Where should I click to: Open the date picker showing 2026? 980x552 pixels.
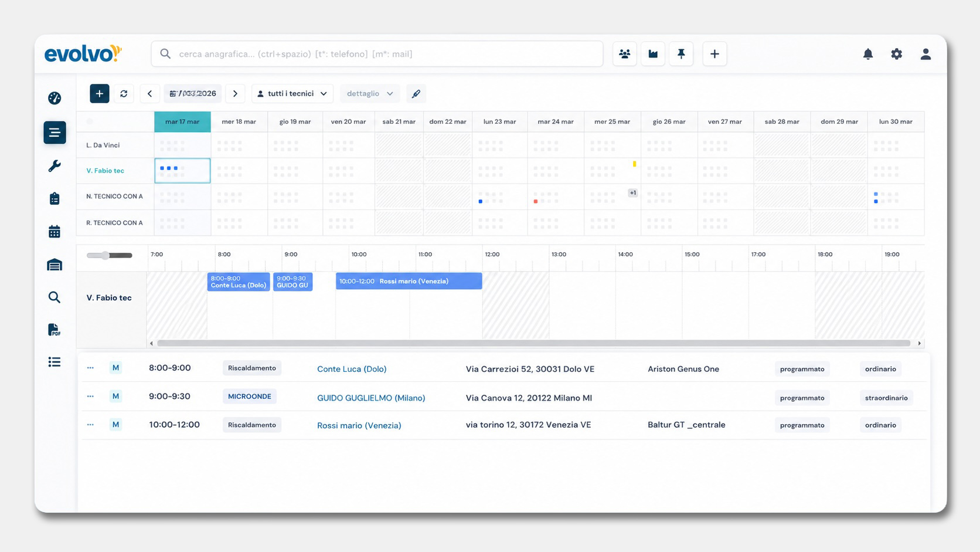tap(193, 94)
